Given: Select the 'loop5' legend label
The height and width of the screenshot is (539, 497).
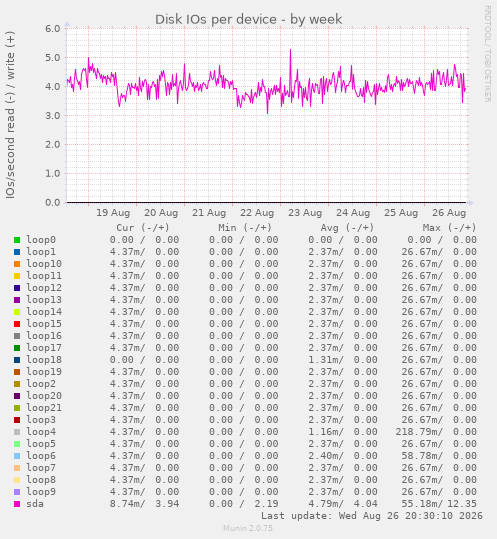Looking at the screenshot, I should (x=41, y=444).
